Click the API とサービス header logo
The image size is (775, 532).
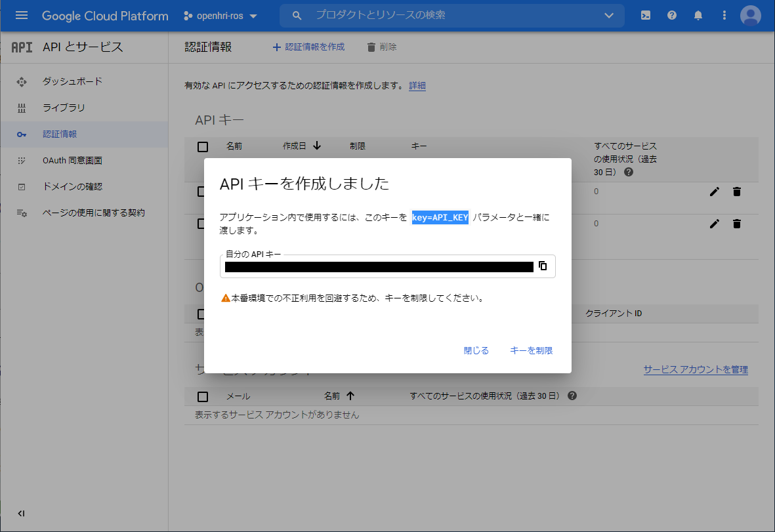22,47
